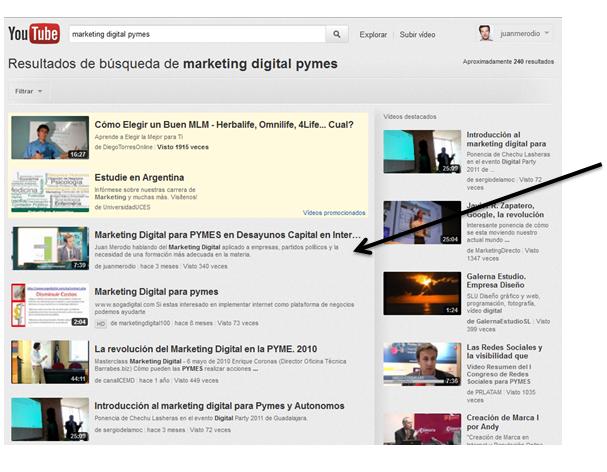
Task: Open Introducción al marketing digital para Pymes y Autonomos
Action: coord(219,406)
